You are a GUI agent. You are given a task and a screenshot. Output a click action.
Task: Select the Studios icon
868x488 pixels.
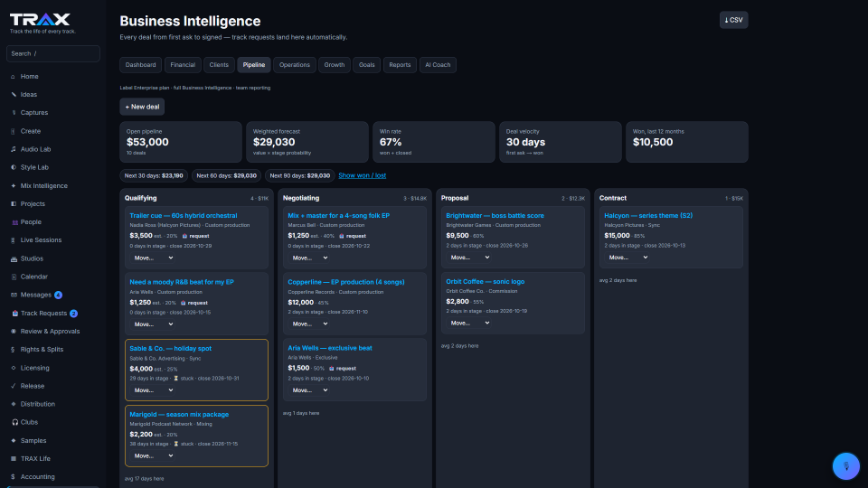(14, 258)
